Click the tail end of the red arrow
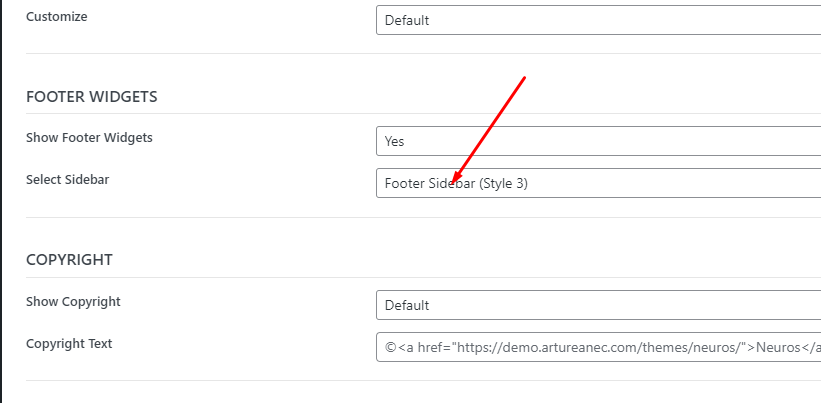The width and height of the screenshot is (821, 403). click(524, 79)
